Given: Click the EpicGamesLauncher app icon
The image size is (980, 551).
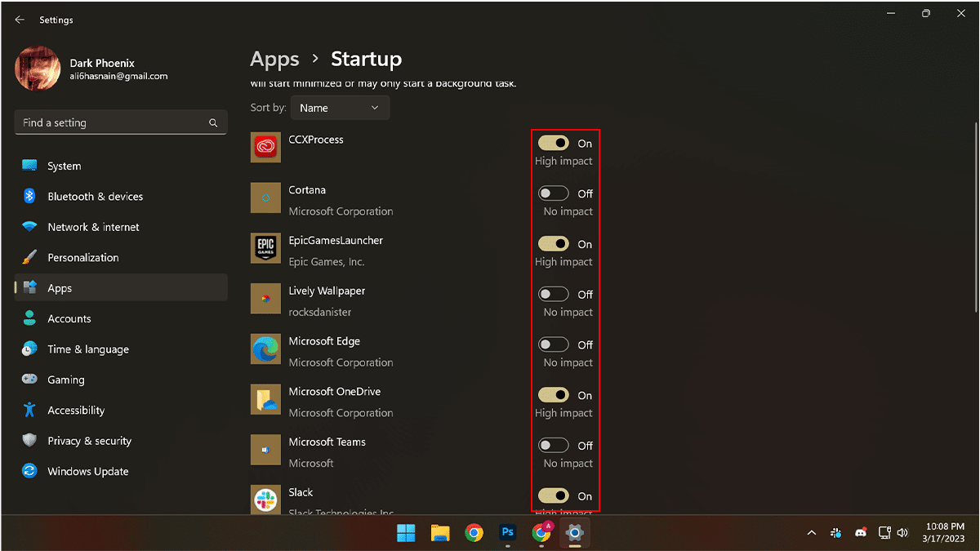Looking at the screenshot, I should [265, 248].
